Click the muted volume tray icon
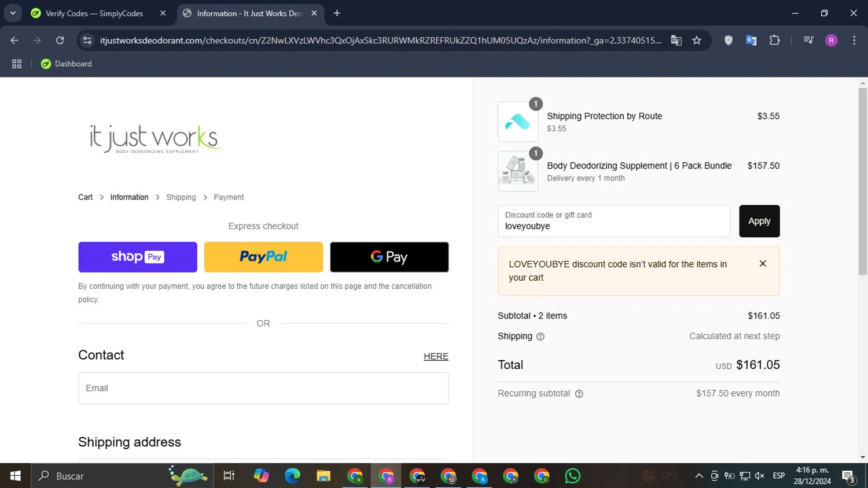This screenshot has width=868, height=488. pos(760,476)
